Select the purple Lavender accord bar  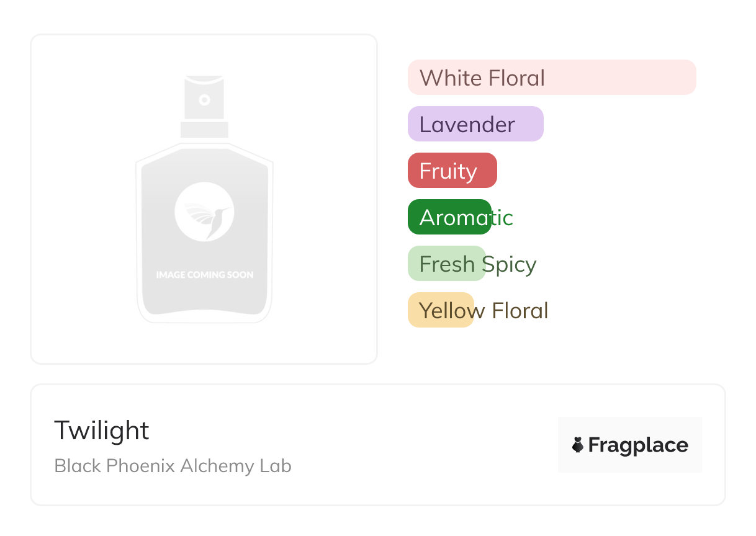(475, 124)
